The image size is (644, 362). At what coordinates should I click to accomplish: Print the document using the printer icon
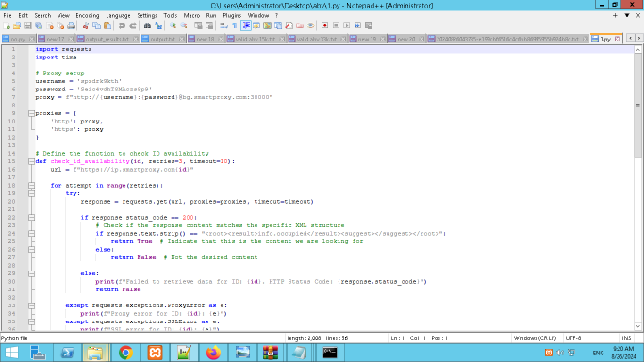[71, 25]
